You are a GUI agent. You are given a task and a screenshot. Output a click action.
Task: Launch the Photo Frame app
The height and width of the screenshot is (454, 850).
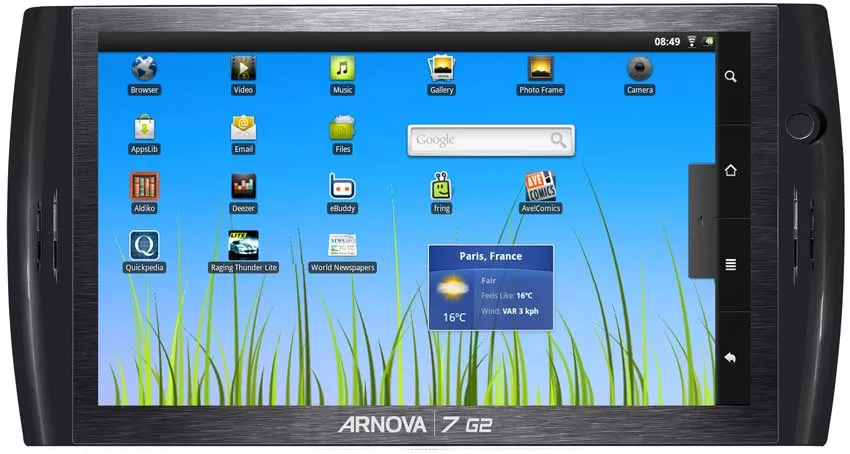[x=541, y=69]
